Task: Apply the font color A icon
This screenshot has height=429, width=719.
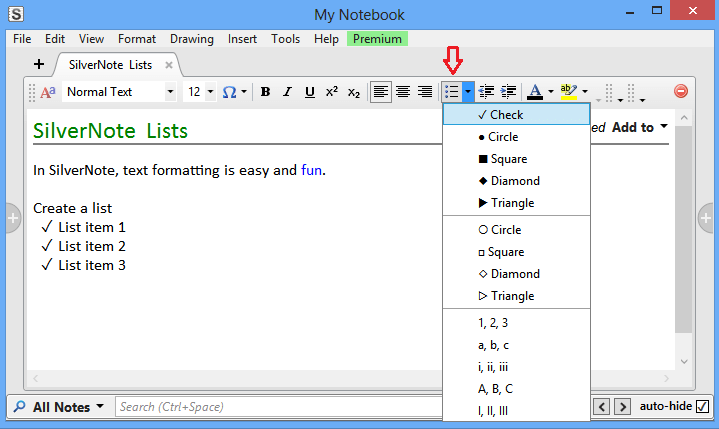Action: click(535, 92)
